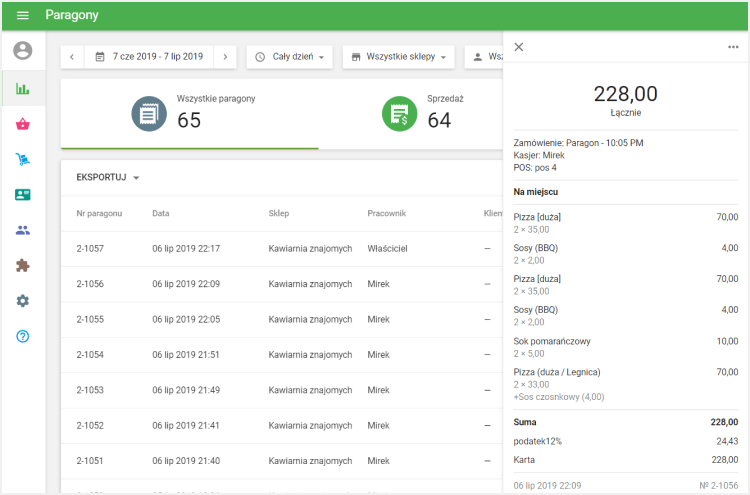Open the employees ID card icon
The height and width of the screenshot is (495, 750).
pyautogui.click(x=22, y=195)
